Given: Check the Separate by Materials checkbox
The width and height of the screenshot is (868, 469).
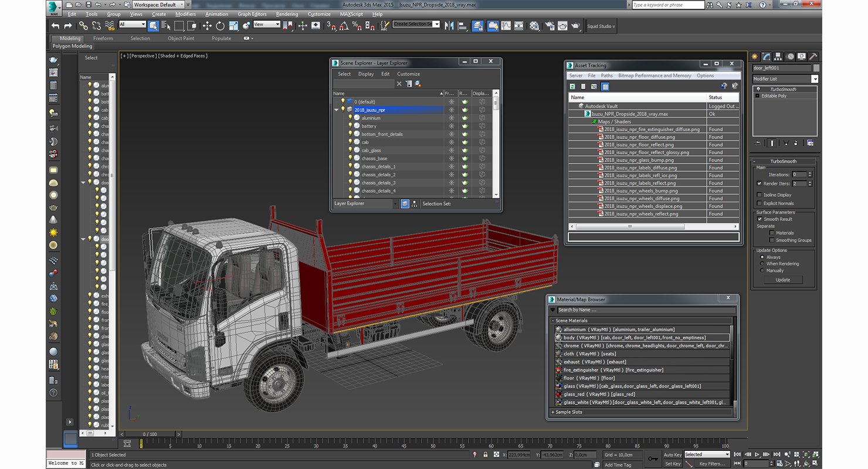Looking at the screenshot, I should 771,233.
